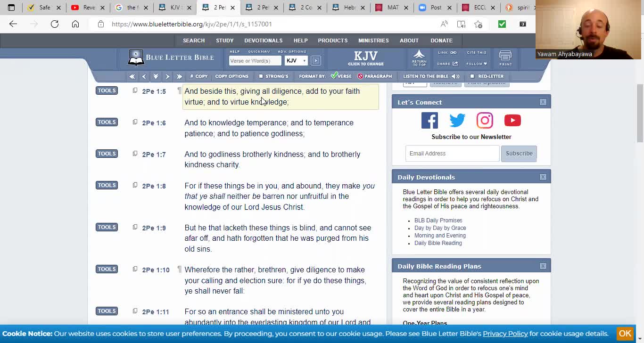Switch to the ECCL browser tab

(x=479, y=8)
